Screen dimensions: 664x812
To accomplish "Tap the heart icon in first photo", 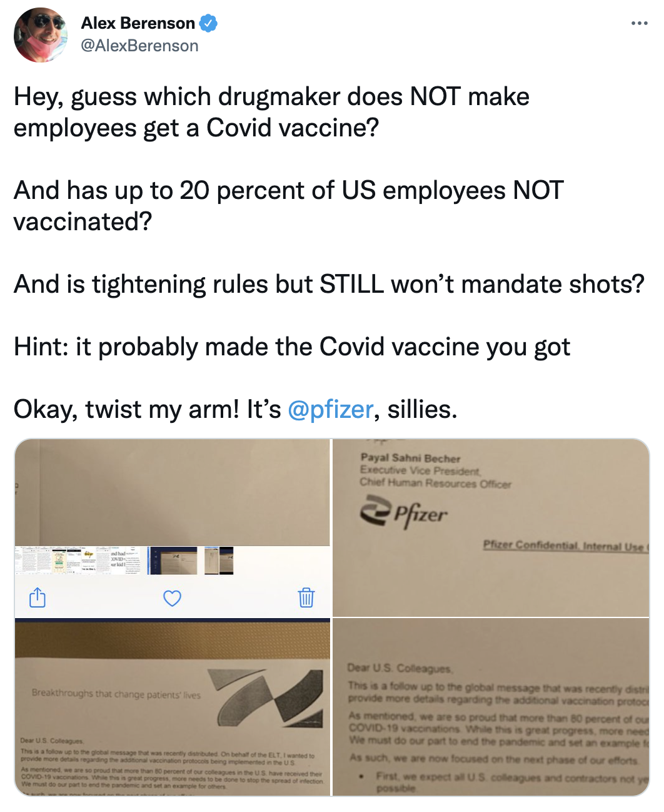I will point(172,598).
